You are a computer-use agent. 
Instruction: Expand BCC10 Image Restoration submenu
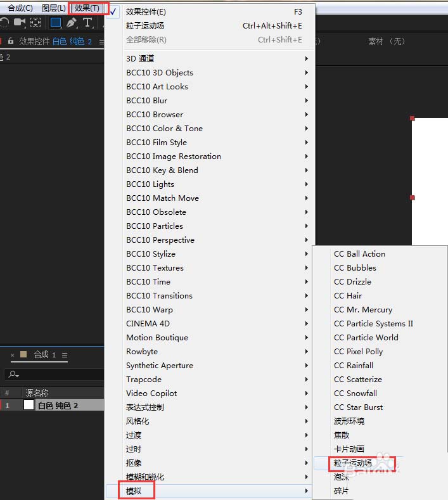(210, 157)
